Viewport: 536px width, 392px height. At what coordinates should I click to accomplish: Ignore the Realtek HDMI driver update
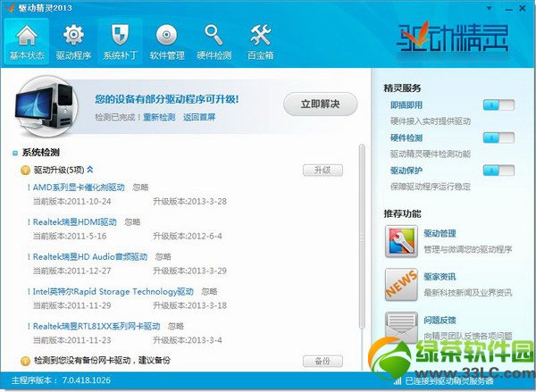pos(132,222)
